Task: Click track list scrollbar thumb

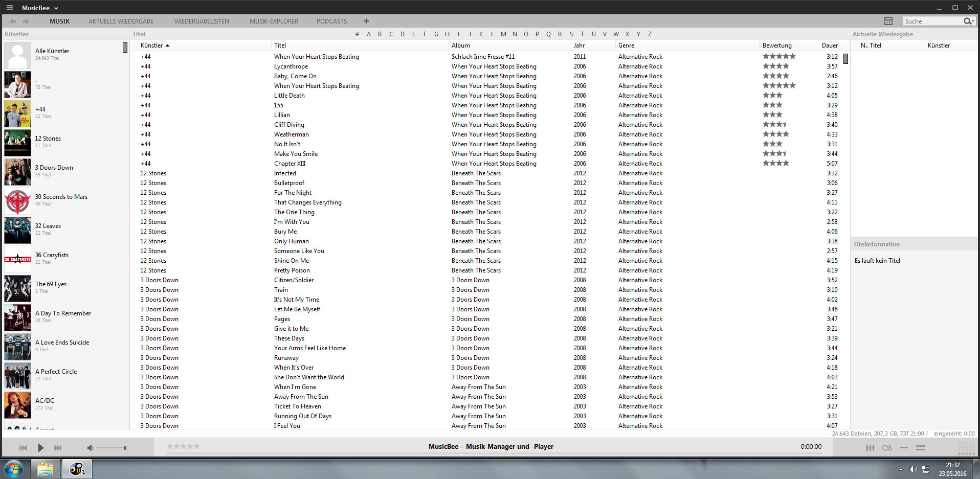Action: point(845,59)
